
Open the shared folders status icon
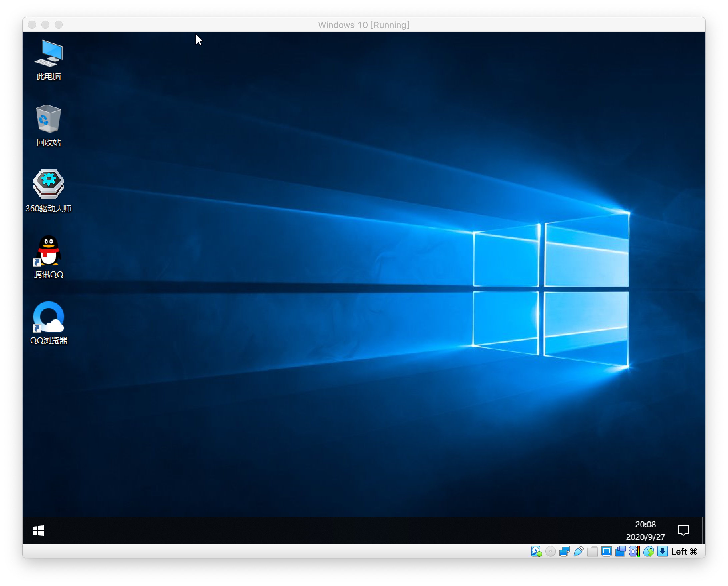[592, 552]
